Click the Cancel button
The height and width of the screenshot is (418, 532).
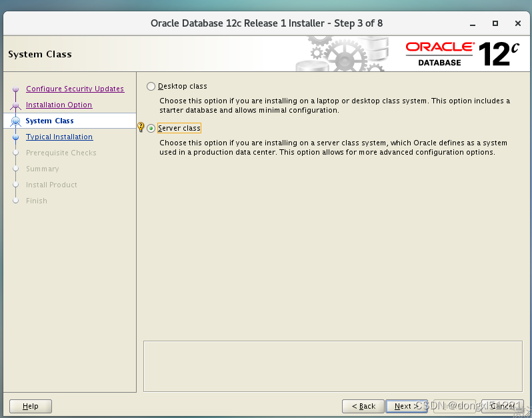click(x=503, y=406)
